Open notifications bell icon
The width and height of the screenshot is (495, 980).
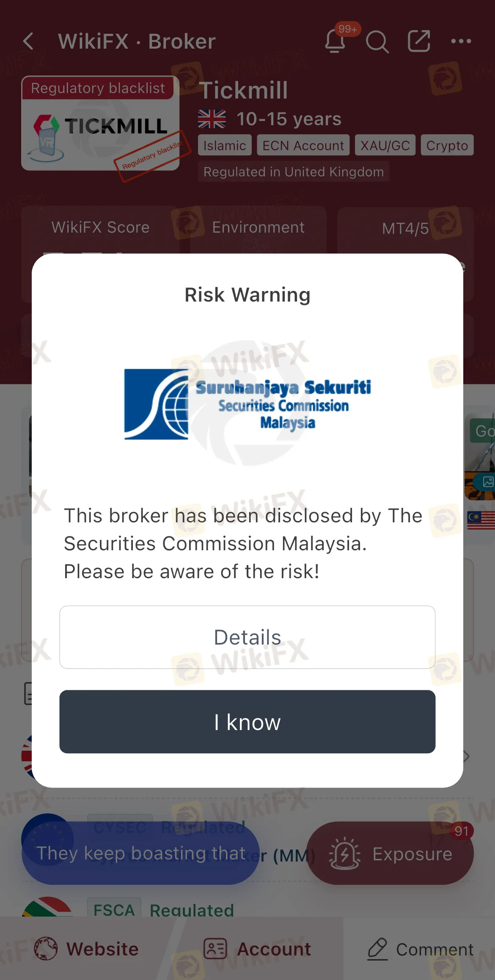[x=335, y=41]
